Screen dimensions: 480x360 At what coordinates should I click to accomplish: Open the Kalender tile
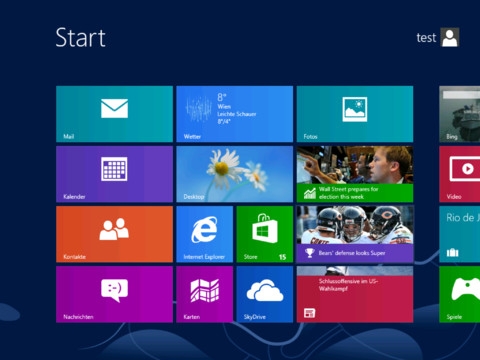(114, 174)
